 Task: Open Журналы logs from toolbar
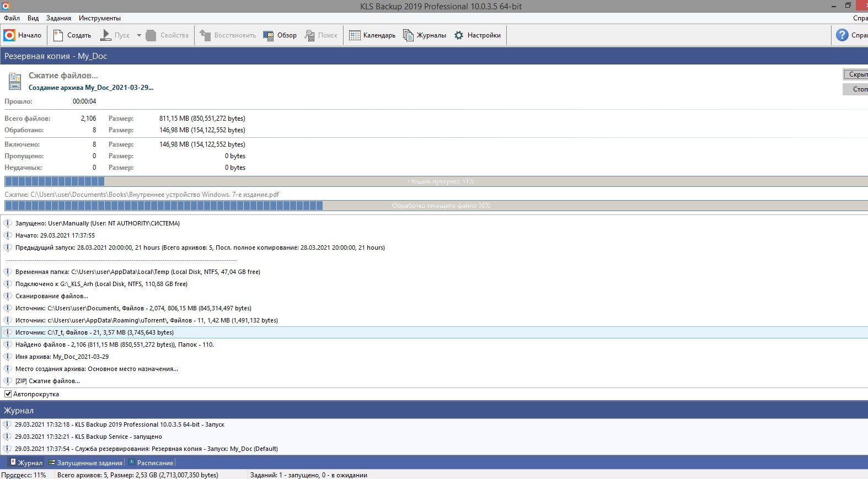(408, 35)
